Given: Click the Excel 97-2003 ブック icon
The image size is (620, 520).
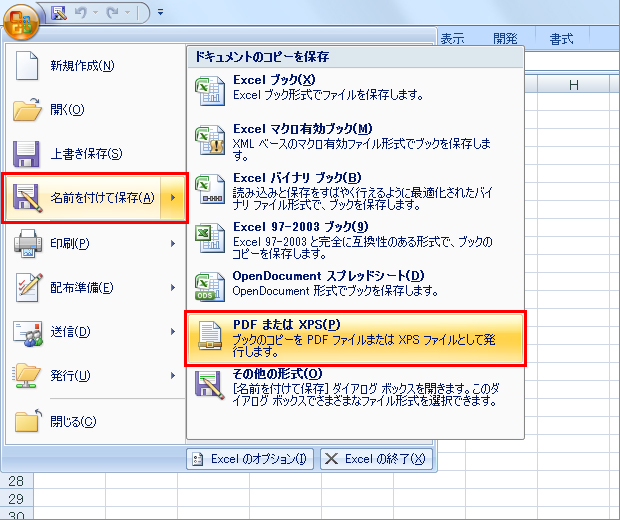Looking at the screenshot, I should (x=210, y=238).
